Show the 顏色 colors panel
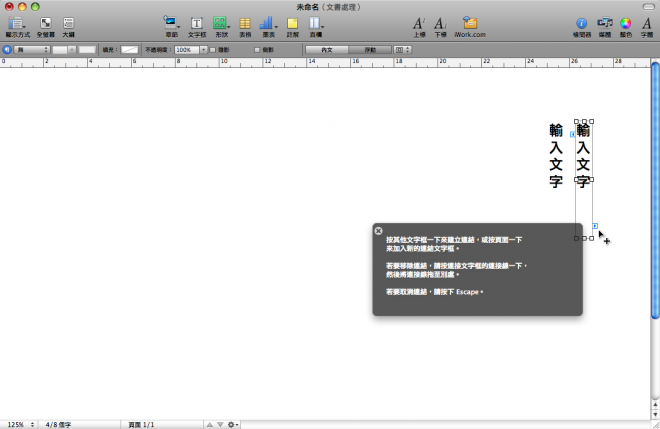The image size is (660, 429). point(626,23)
